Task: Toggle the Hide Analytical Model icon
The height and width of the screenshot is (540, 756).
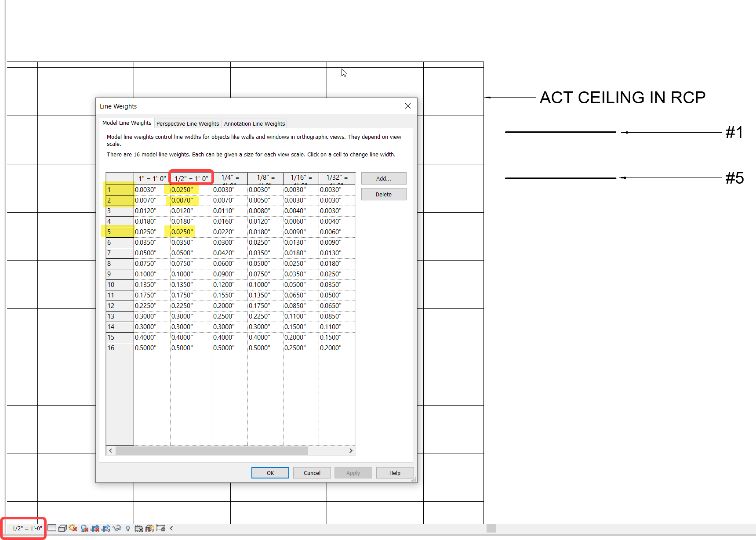Action: click(x=150, y=528)
